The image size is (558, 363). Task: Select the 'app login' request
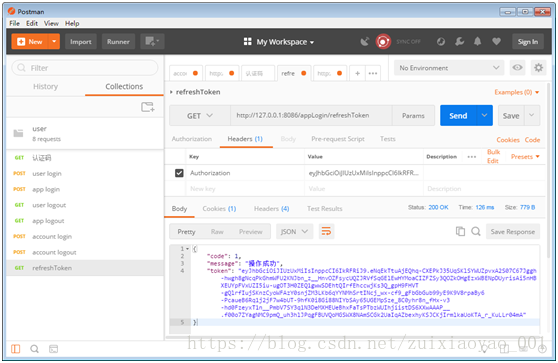[x=85, y=189]
